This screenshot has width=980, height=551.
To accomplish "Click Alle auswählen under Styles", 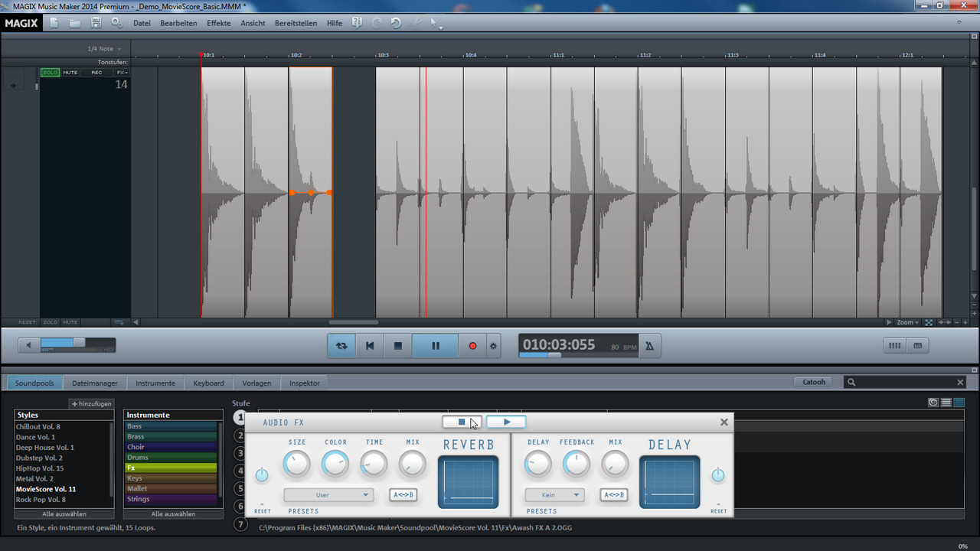I will (x=64, y=514).
